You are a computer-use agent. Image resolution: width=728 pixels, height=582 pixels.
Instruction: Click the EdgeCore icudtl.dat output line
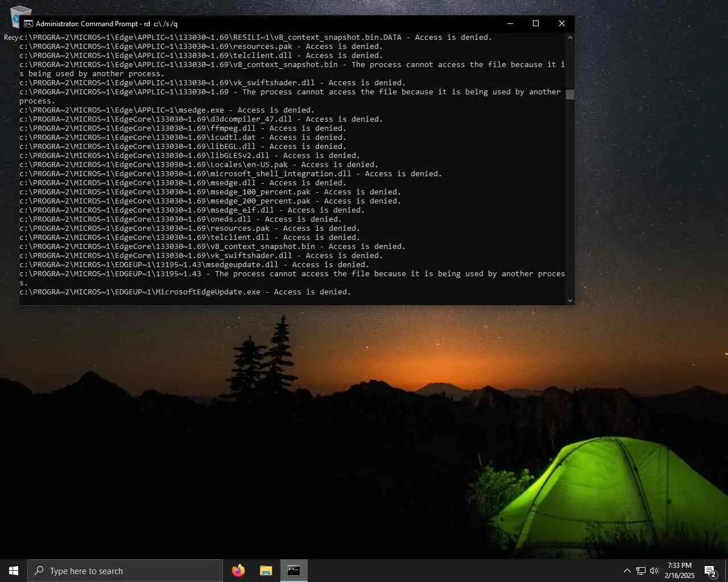(x=183, y=138)
